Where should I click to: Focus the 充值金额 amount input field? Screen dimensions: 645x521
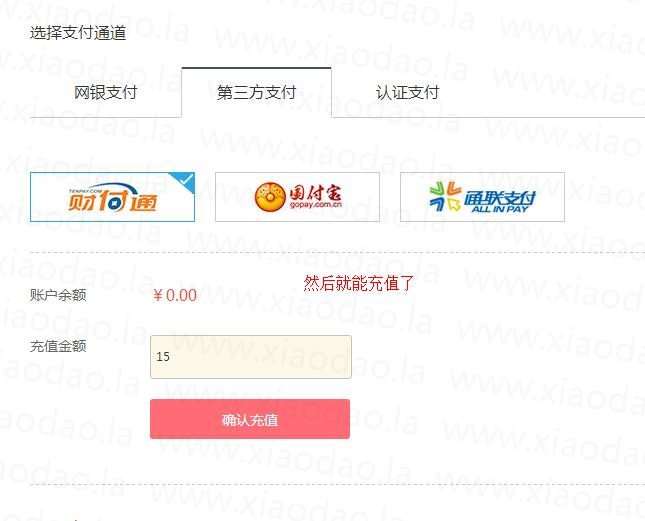point(251,357)
